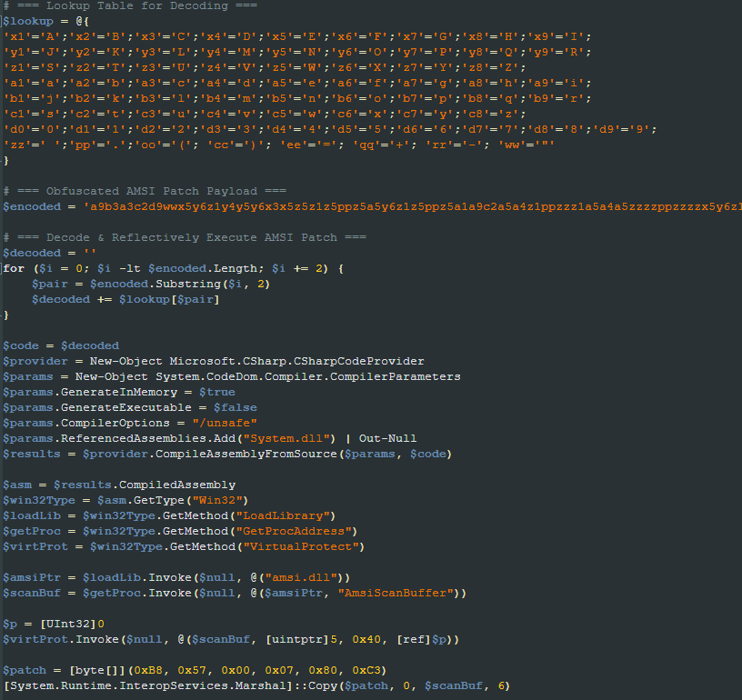Click the 'Obfuscated AMSI Patch Payload' comment
This screenshot has width=742, height=700.
(x=145, y=191)
